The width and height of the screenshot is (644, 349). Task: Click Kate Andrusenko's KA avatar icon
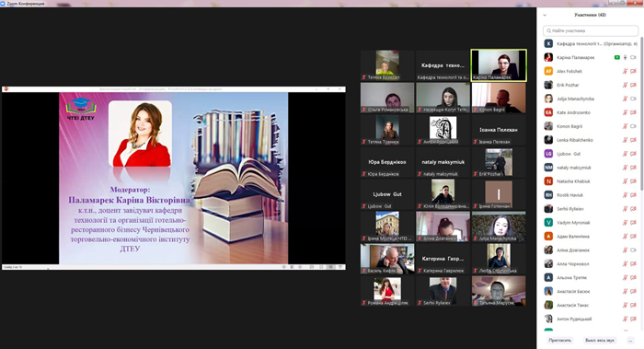pos(548,112)
